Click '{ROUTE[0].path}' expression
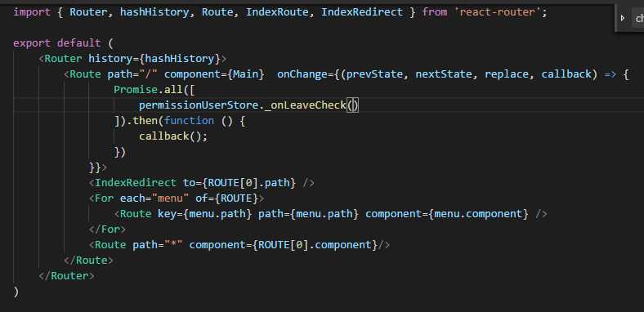The image size is (644, 312). pos(249,183)
